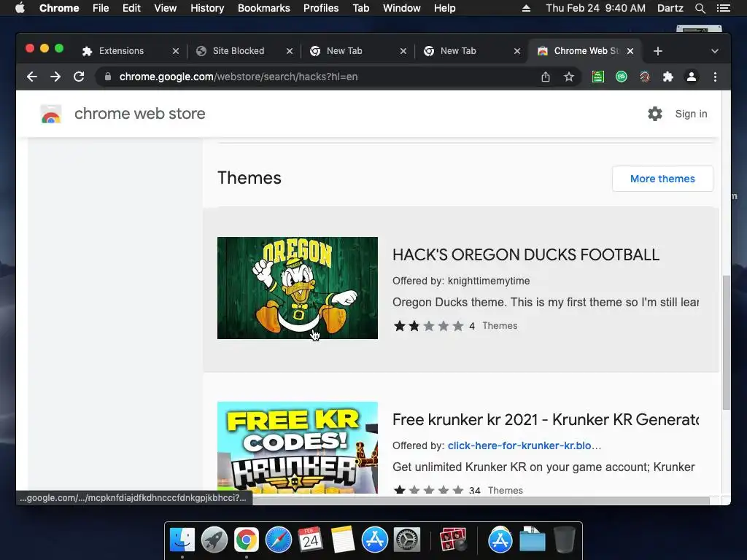Close the Chrome Web Store tab

[x=630, y=51]
